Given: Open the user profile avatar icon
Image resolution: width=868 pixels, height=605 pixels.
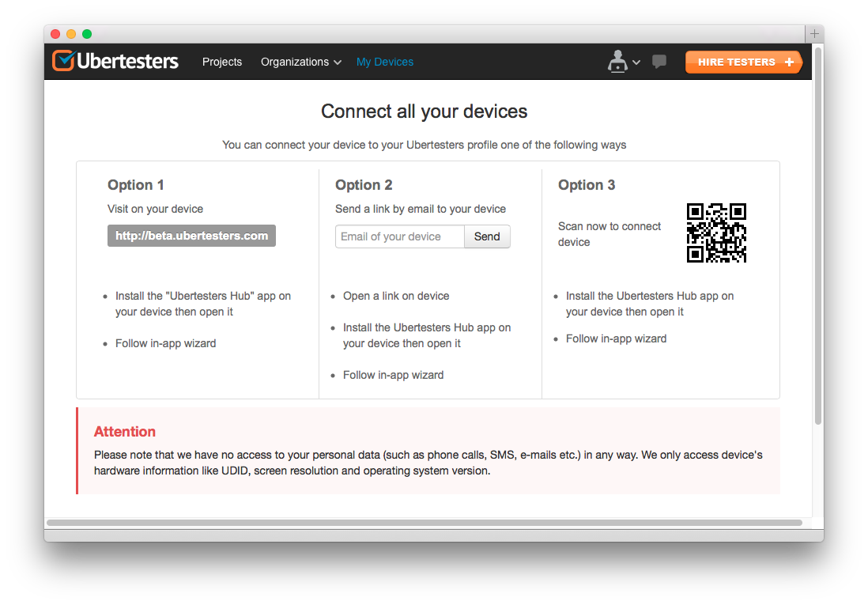Looking at the screenshot, I should click(617, 62).
